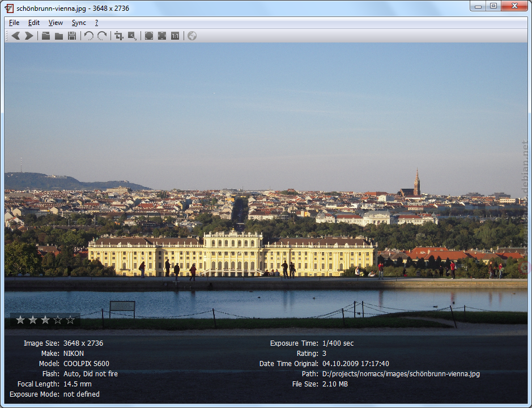Viewport: 532px width, 408px height.
Task: Click the filled-frame icon left of 1:1
Action: (x=162, y=36)
